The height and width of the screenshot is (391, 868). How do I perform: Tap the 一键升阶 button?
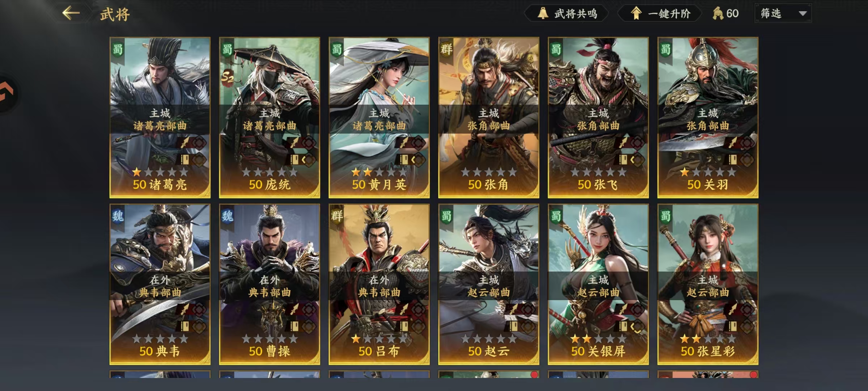[x=660, y=13]
